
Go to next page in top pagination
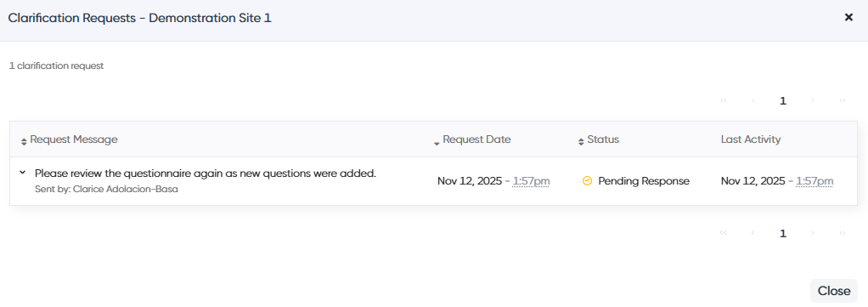pos(813,101)
